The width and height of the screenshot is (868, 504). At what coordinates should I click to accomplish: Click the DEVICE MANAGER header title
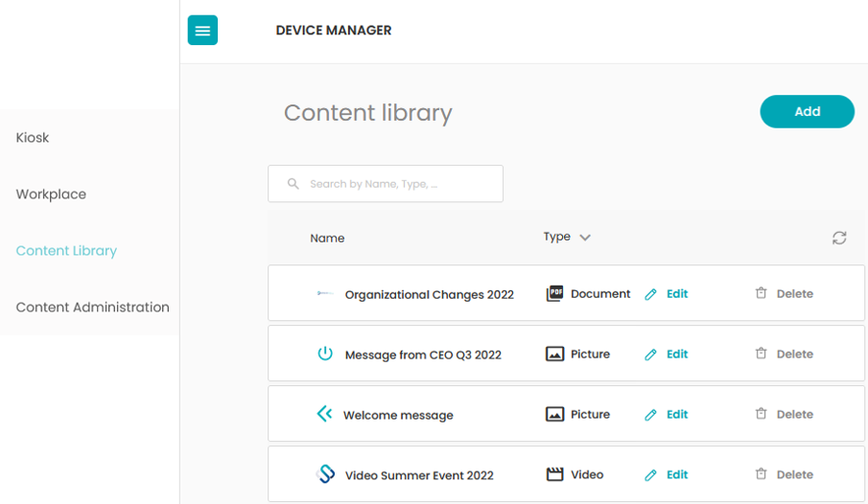(x=333, y=31)
